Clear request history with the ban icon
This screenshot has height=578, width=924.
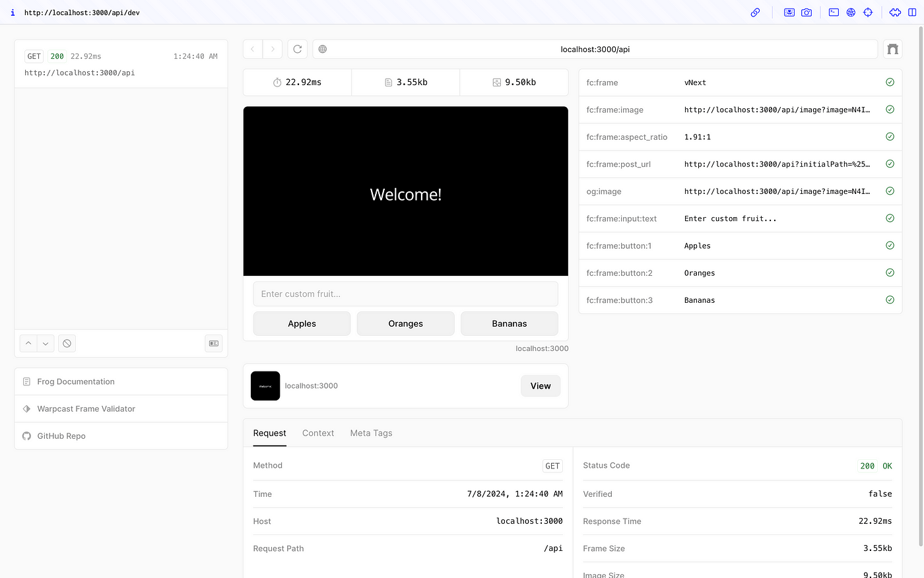pyautogui.click(x=67, y=343)
